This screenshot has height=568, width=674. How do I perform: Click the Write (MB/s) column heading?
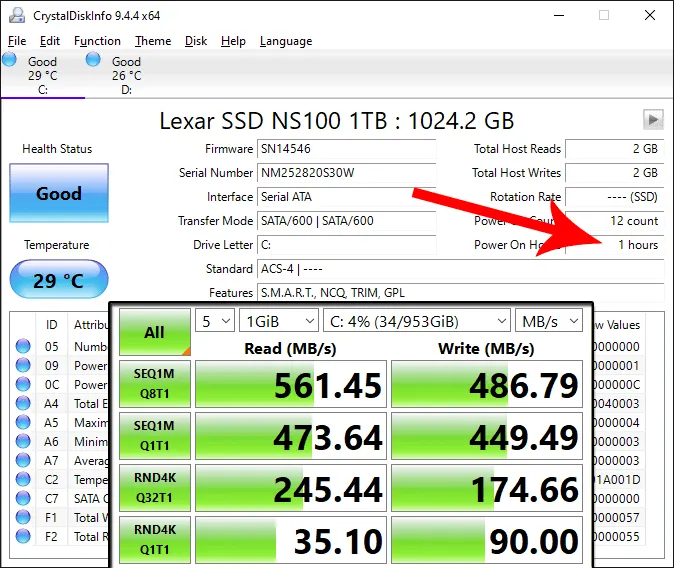point(486,348)
